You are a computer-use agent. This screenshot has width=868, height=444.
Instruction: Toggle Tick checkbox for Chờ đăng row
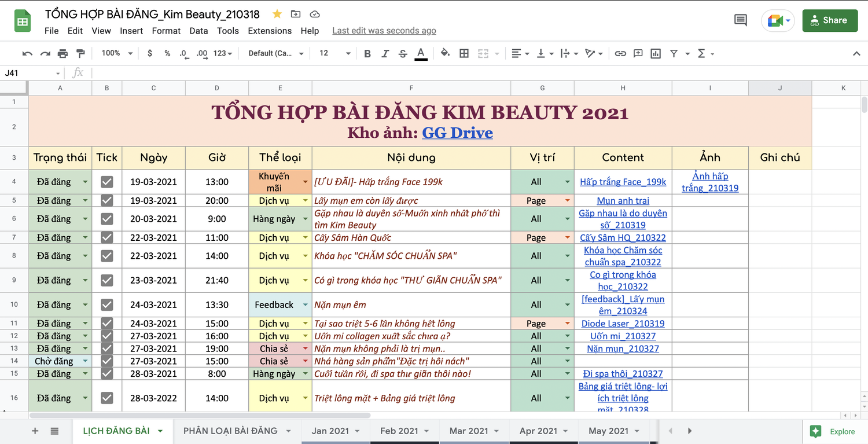pyautogui.click(x=107, y=361)
